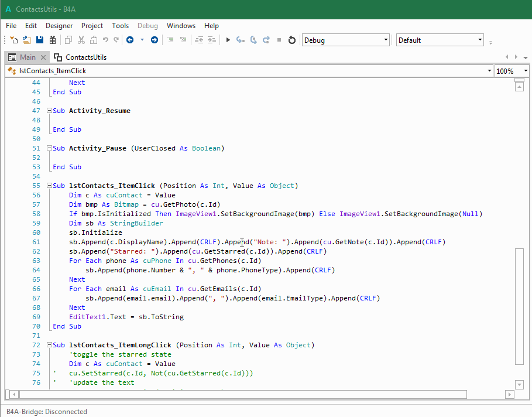Open the Project menu

(x=92, y=26)
